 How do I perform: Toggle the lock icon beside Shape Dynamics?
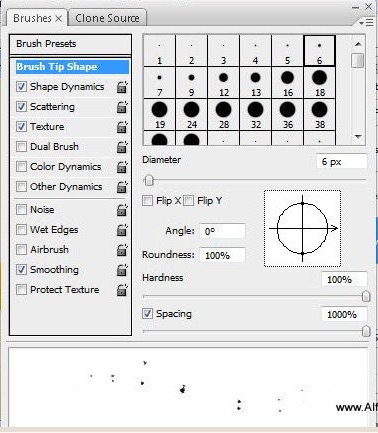[122, 87]
